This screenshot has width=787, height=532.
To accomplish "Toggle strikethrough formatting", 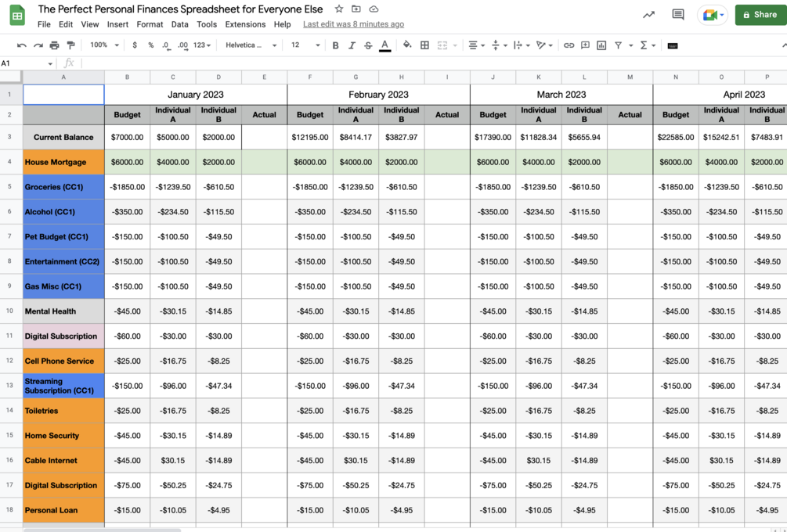I will (368, 45).
